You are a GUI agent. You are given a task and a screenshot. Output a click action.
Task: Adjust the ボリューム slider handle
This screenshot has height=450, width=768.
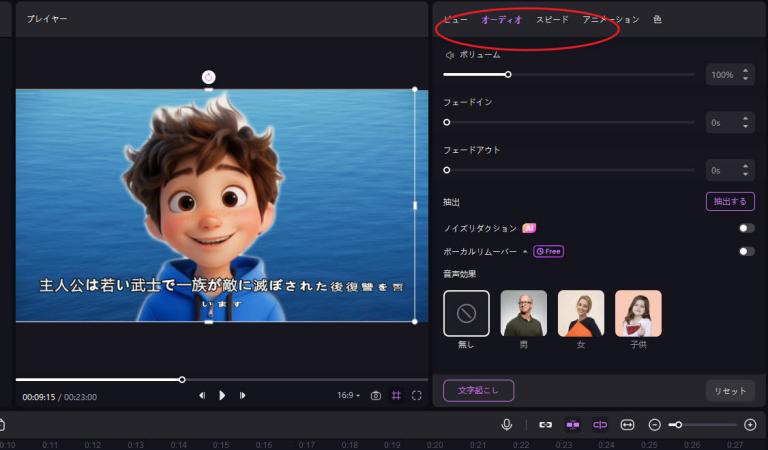click(x=508, y=74)
